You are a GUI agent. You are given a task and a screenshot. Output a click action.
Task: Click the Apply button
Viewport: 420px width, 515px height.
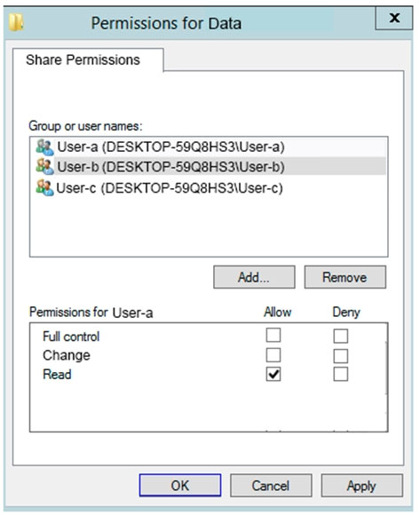(x=362, y=485)
